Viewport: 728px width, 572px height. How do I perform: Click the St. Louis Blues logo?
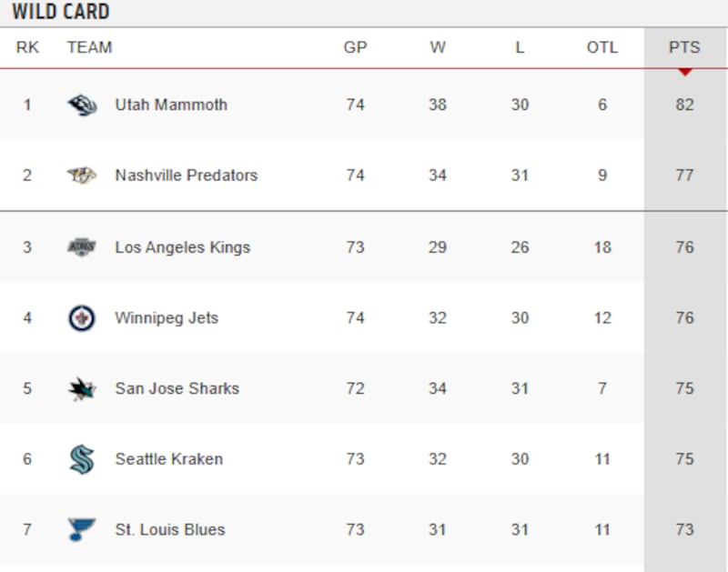pyautogui.click(x=82, y=529)
